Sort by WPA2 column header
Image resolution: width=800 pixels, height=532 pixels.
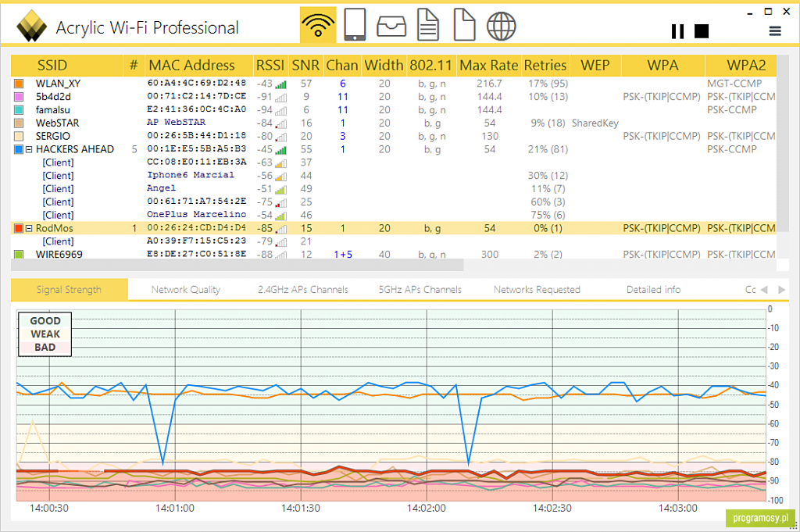(x=741, y=66)
